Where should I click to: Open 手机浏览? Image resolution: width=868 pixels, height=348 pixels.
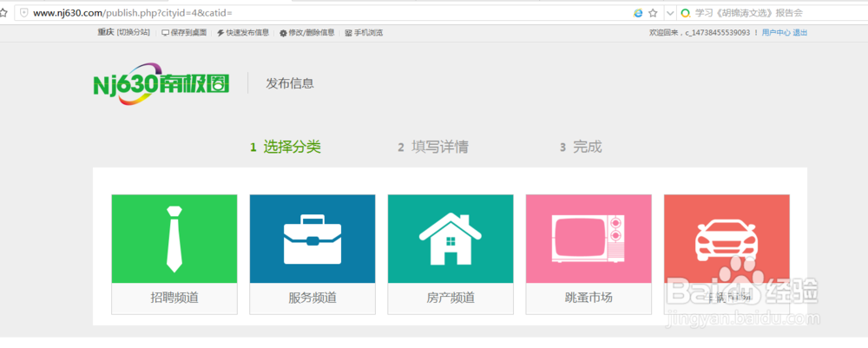(x=368, y=33)
